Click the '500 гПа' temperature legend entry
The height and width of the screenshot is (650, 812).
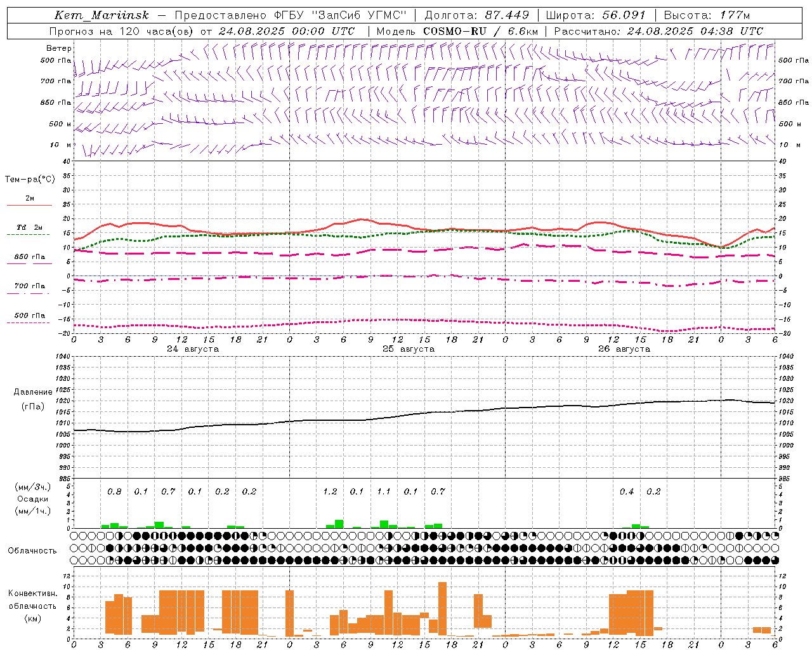[30, 315]
